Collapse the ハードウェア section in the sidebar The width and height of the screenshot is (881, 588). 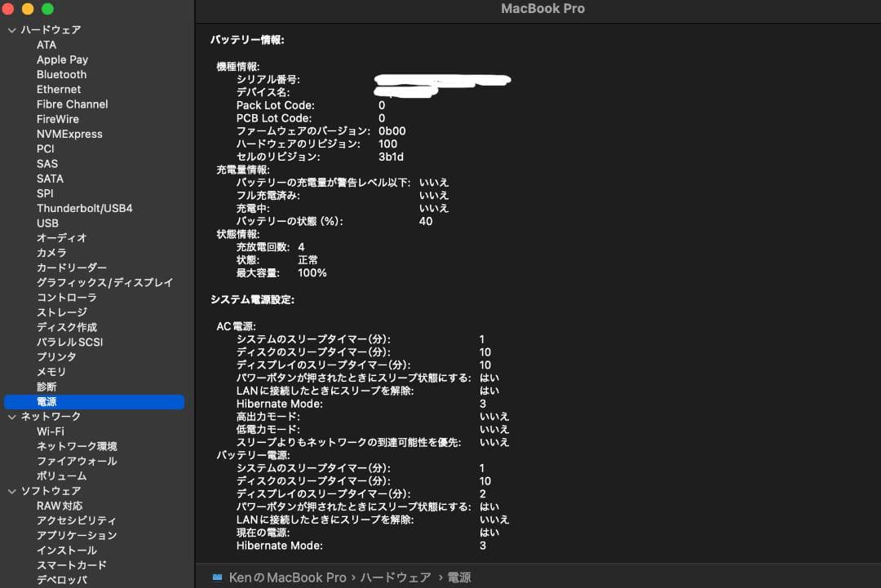coord(11,29)
